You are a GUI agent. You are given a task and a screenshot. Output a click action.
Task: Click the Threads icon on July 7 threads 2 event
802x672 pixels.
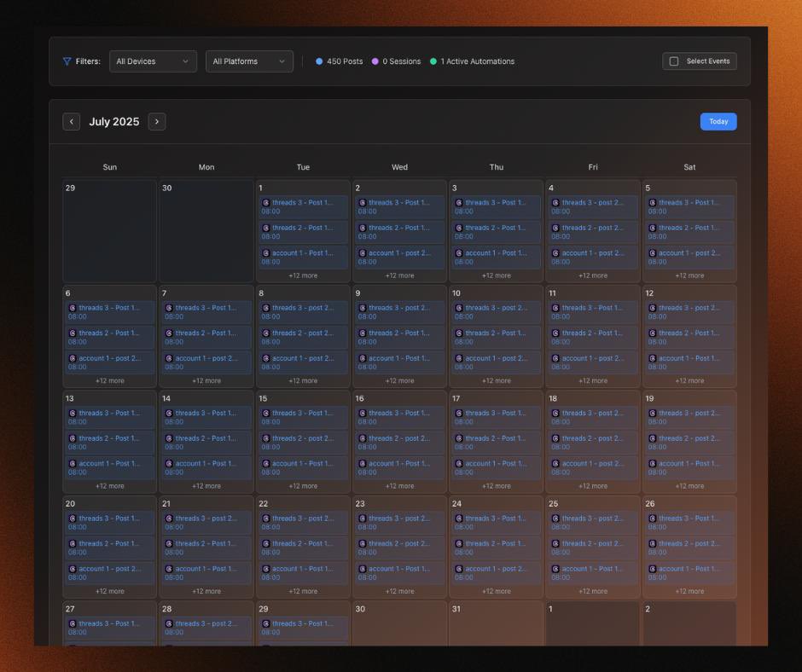click(169, 333)
